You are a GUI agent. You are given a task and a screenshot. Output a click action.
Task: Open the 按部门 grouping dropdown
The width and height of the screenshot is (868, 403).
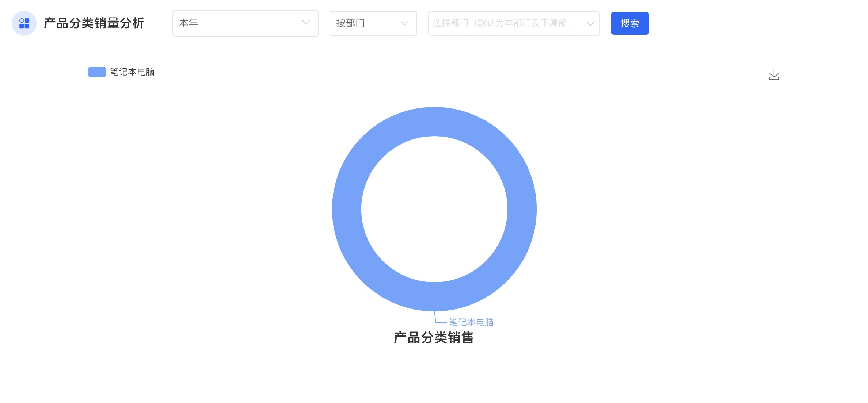(373, 23)
